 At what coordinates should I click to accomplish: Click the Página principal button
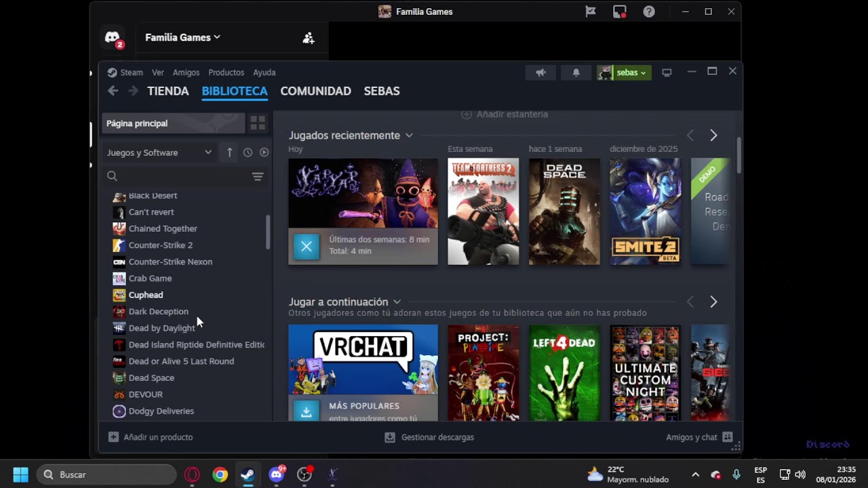tap(174, 123)
